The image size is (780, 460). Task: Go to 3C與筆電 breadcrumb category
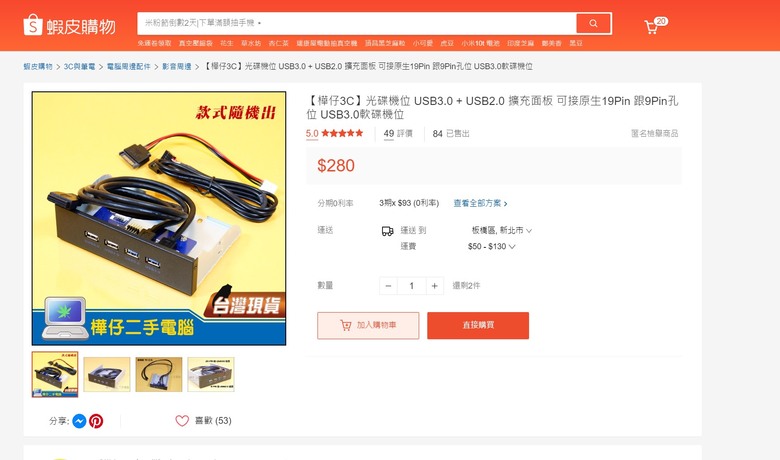pyautogui.click(x=79, y=66)
